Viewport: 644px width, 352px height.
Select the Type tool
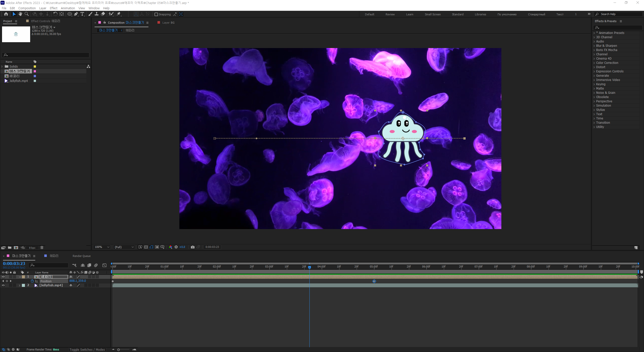[x=82, y=14]
